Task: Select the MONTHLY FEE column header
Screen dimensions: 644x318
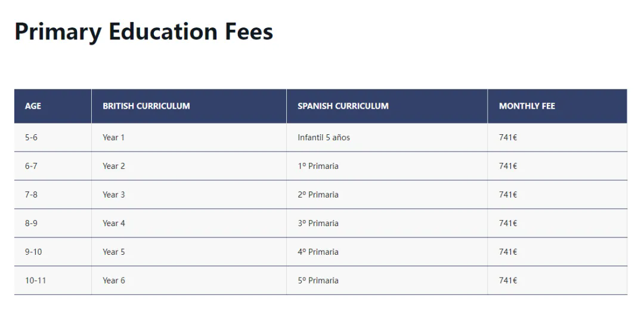Action: (558, 106)
